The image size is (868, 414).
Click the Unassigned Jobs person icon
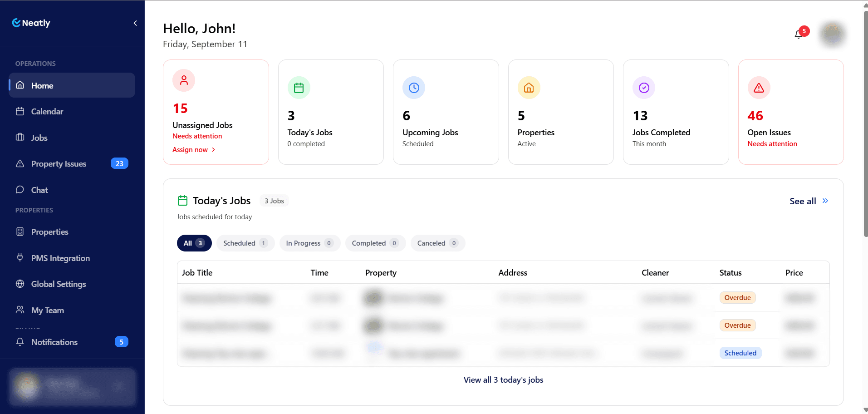[x=184, y=80]
